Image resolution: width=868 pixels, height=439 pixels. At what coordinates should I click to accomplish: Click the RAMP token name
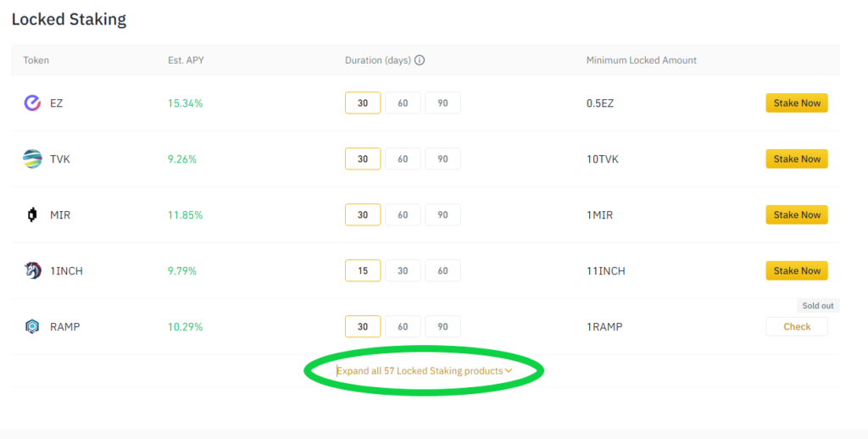pos(64,326)
